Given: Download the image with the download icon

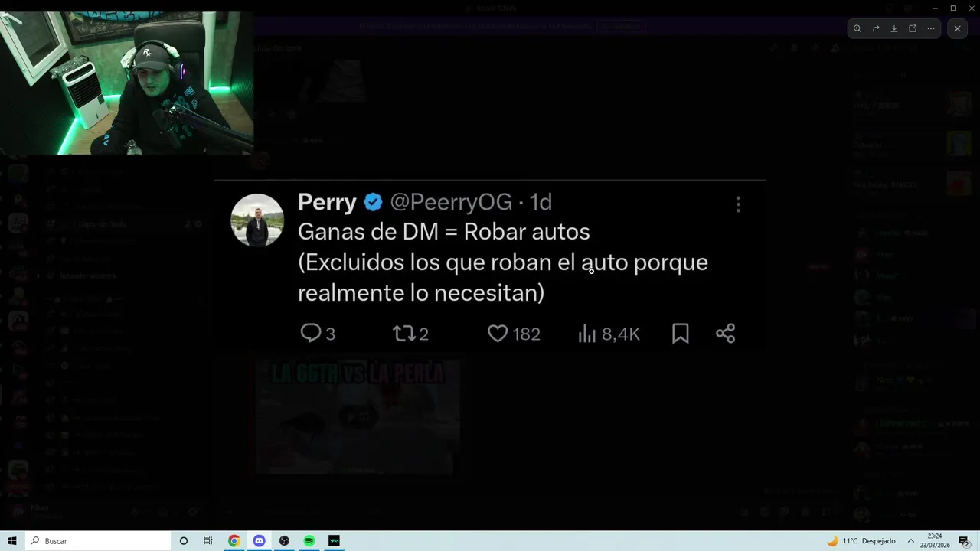Looking at the screenshot, I should pos(894,28).
